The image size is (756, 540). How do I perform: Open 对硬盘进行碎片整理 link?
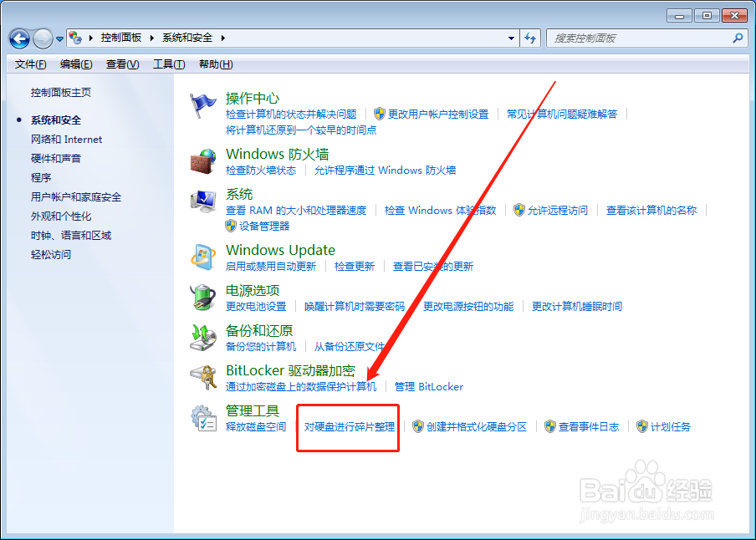click(350, 427)
